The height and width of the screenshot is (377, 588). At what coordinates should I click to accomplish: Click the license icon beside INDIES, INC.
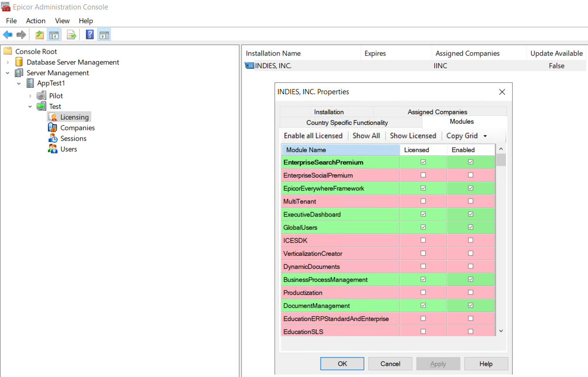click(249, 66)
